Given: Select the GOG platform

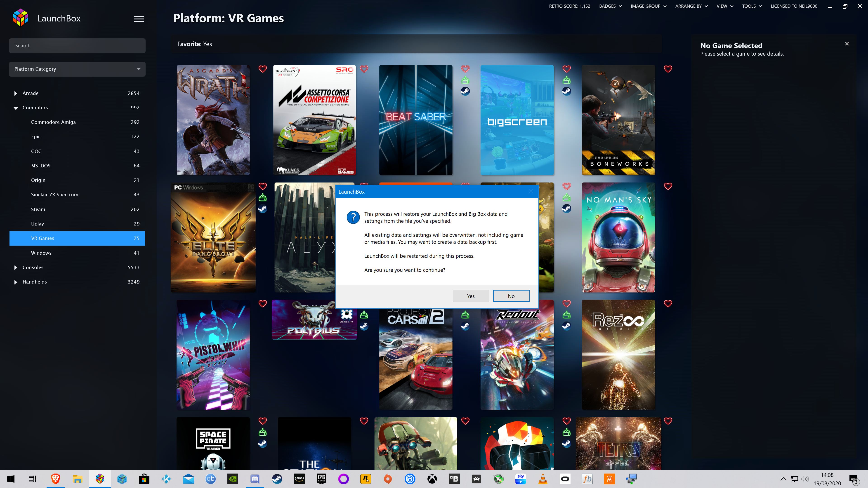Looking at the screenshot, I should (77, 151).
